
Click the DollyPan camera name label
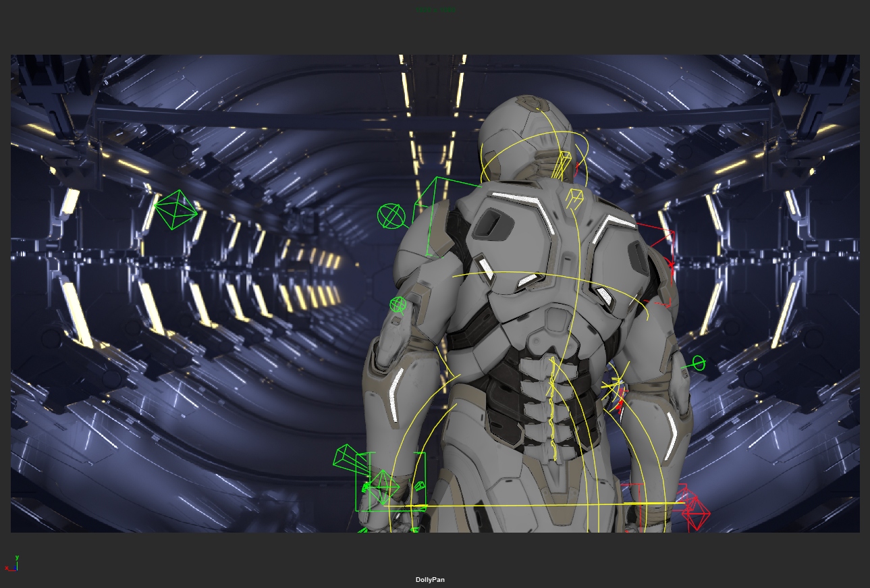coord(430,580)
